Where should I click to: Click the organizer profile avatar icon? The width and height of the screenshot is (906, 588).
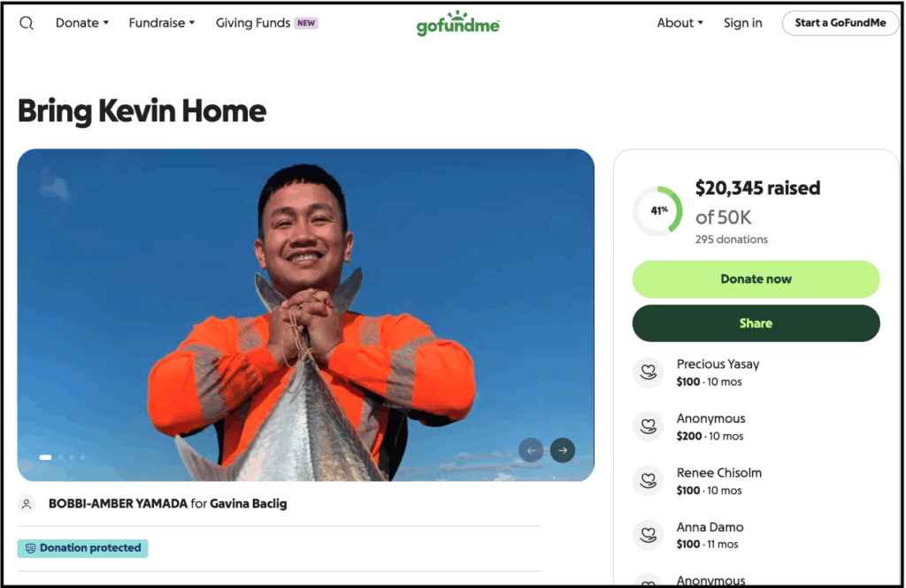pyautogui.click(x=27, y=504)
